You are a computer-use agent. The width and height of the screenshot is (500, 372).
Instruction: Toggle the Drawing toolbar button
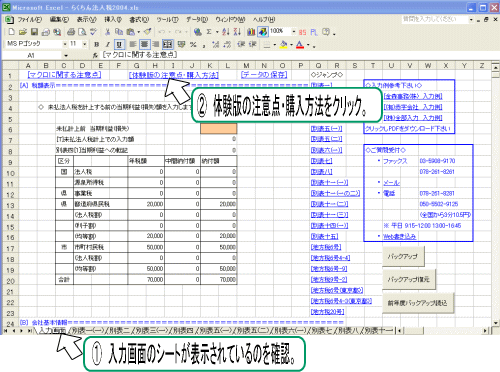[x=263, y=32]
